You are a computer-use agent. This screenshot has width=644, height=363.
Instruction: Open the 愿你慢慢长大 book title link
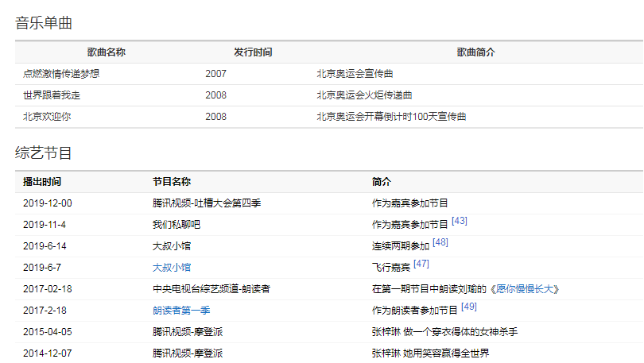pos(526,289)
